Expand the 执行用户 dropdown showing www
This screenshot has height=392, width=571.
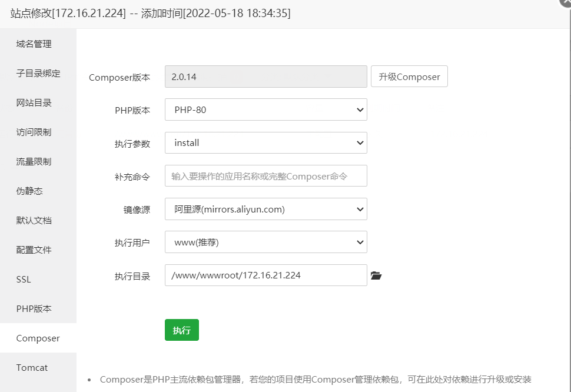[x=266, y=242]
